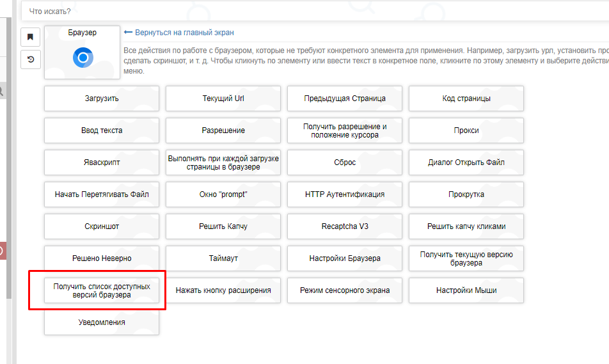Open the "Код страницы" action
609x364 pixels.
(x=466, y=99)
